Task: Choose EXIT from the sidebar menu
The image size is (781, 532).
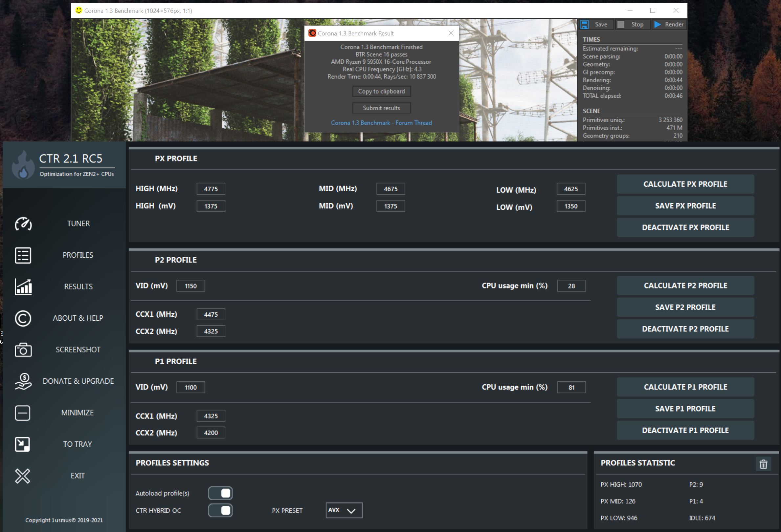Action: 77,476
